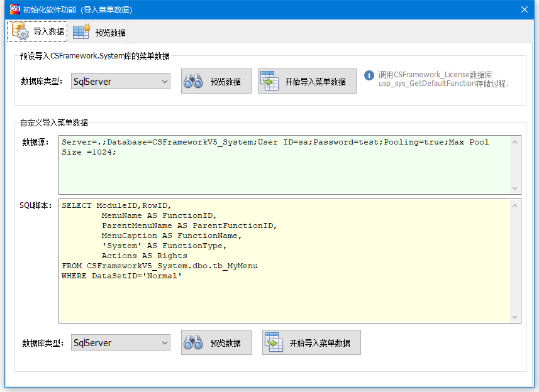Image resolution: width=539 pixels, height=392 pixels.
Task: Switch to the 预览数据 tab
Action: click(99, 32)
